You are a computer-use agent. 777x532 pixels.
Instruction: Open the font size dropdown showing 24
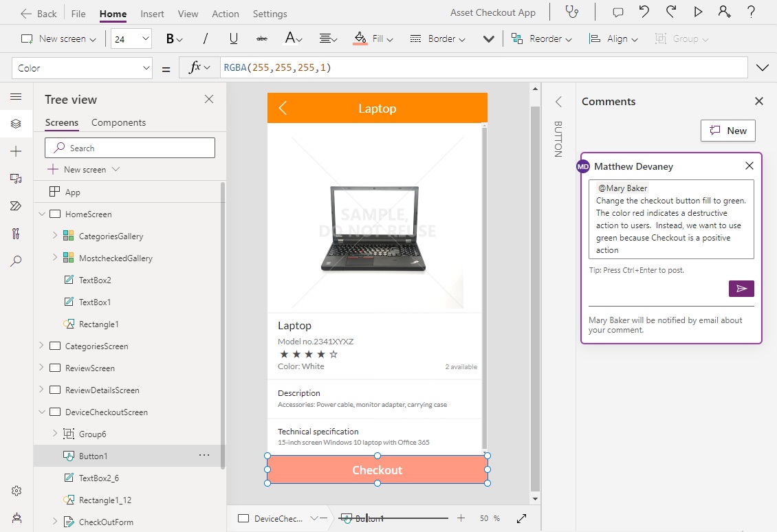click(x=131, y=38)
